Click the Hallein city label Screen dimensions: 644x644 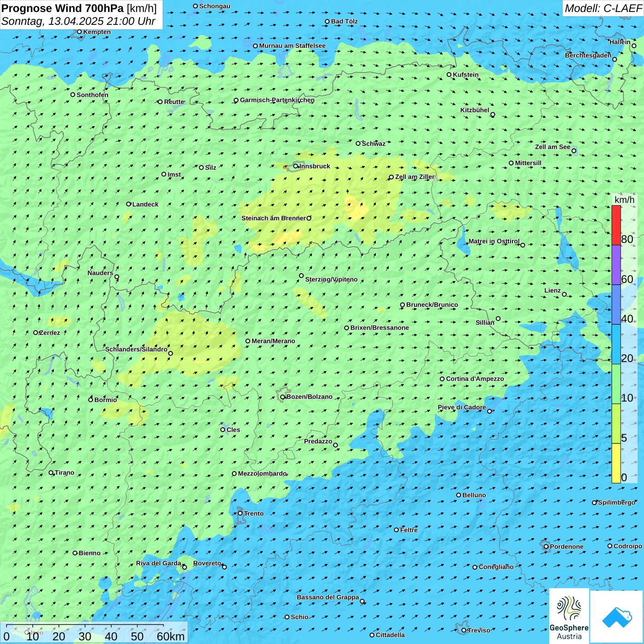point(620,42)
